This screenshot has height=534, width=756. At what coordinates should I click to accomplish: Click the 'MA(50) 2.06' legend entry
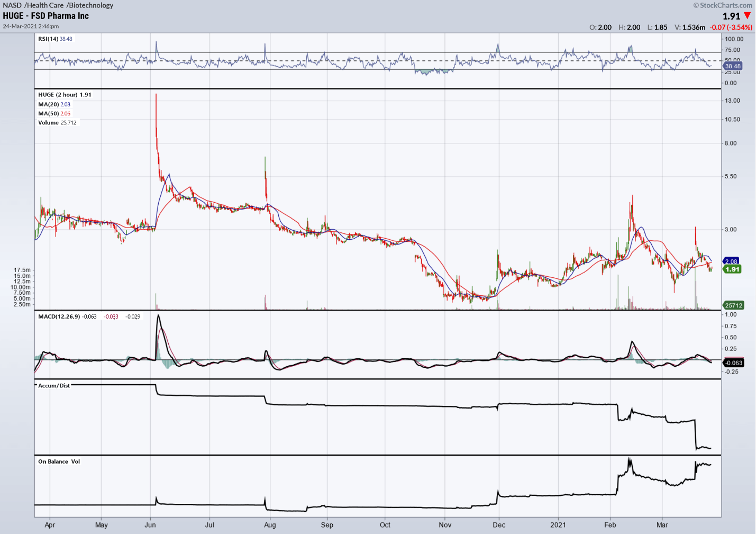click(x=54, y=113)
